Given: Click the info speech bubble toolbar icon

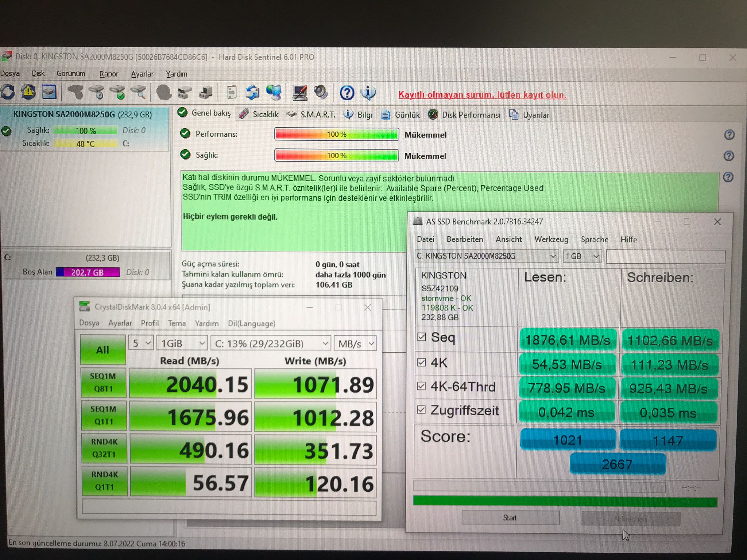Looking at the screenshot, I should click(368, 93).
